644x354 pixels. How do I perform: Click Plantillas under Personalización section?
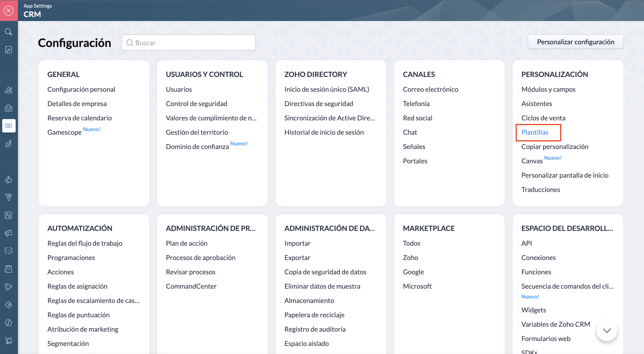535,132
